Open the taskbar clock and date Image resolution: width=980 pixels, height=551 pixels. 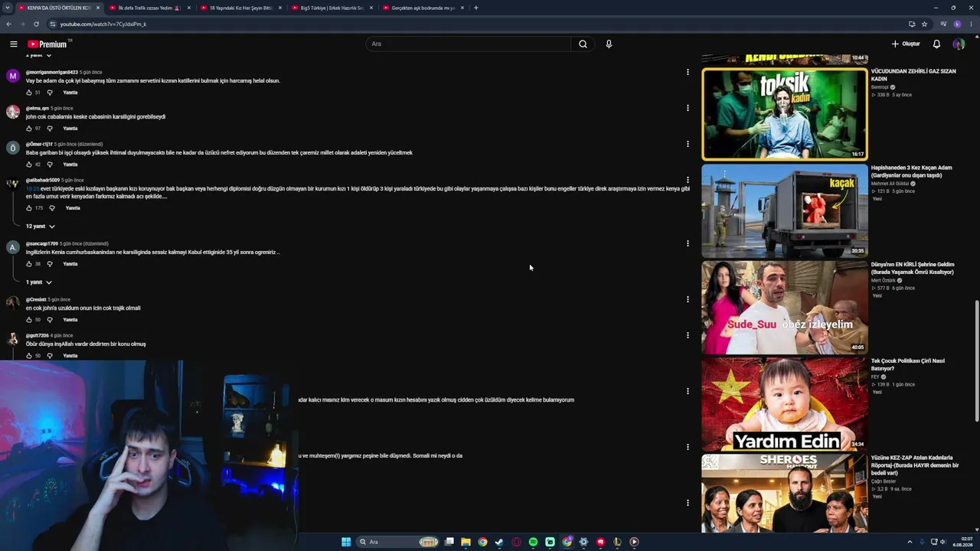click(x=963, y=542)
